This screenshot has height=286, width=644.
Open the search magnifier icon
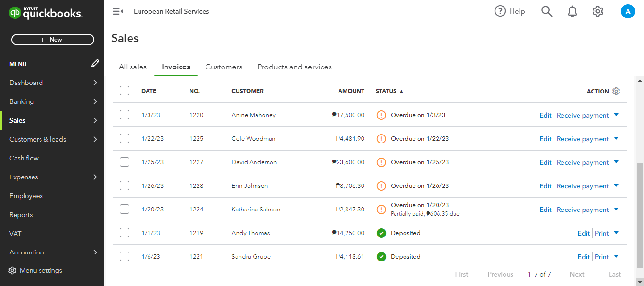pyautogui.click(x=546, y=11)
